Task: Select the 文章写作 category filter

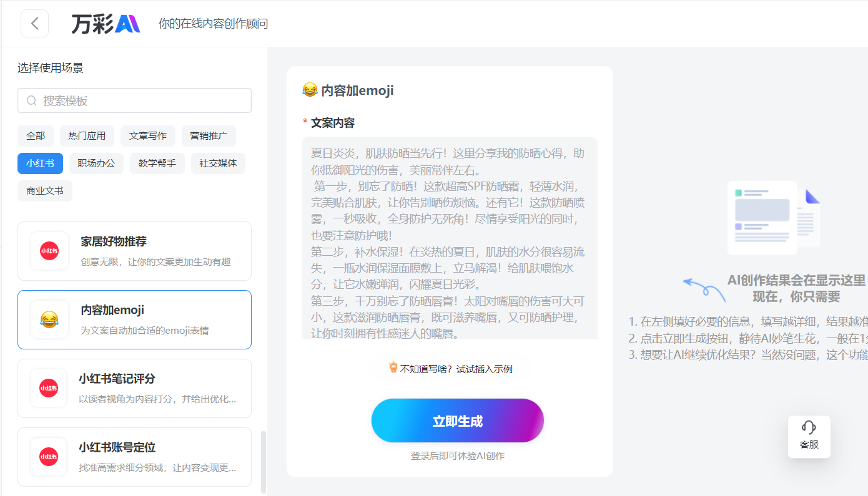Action: pos(148,135)
